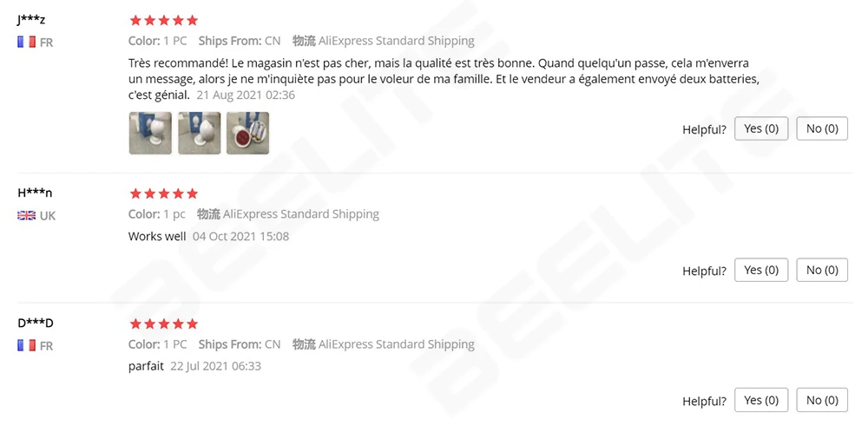Vote No on D***D's 'parfait' review

pyautogui.click(x=822, y=400)
